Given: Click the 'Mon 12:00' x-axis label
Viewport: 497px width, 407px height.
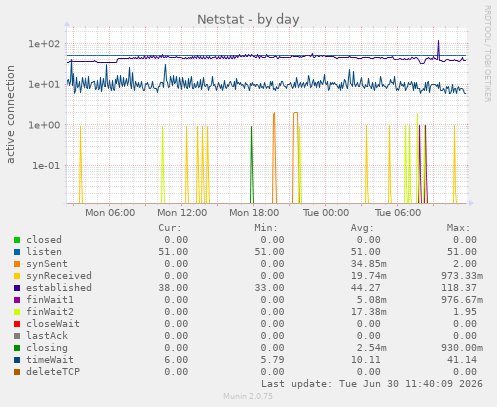Looking at the screenshot, I should 182,213.
